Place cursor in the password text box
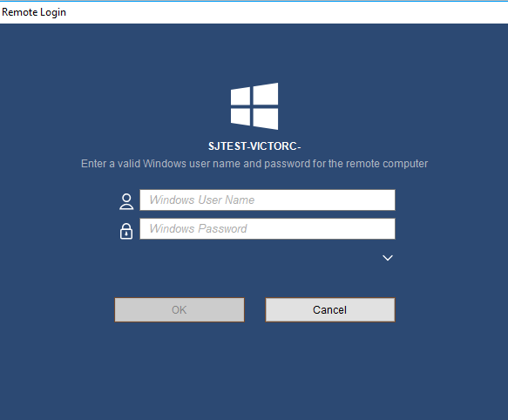Viewport: 508px width, 420px height. pyautogui.click(x=268, y=229)
